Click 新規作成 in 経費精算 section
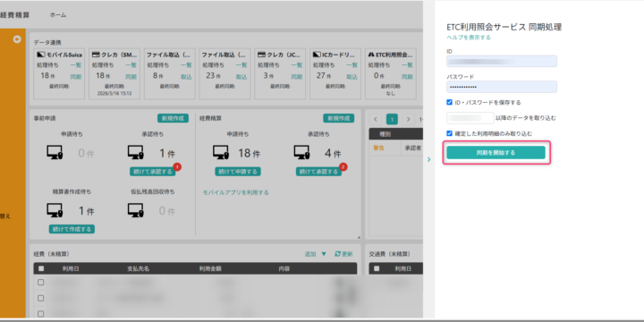Image resolution: width=644 pixels, height=322 pixels. coord(338,118)
